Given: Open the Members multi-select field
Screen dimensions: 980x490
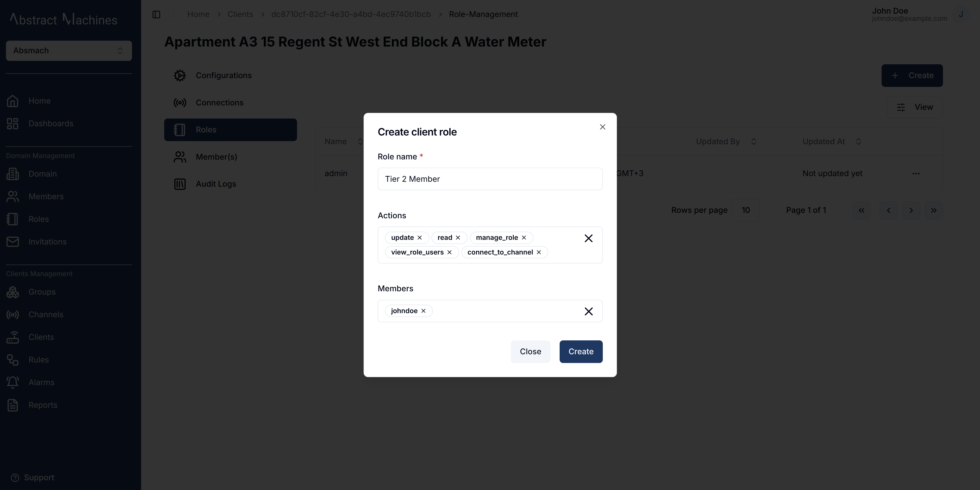Looking at the screenshot, I should pos(490,311).
